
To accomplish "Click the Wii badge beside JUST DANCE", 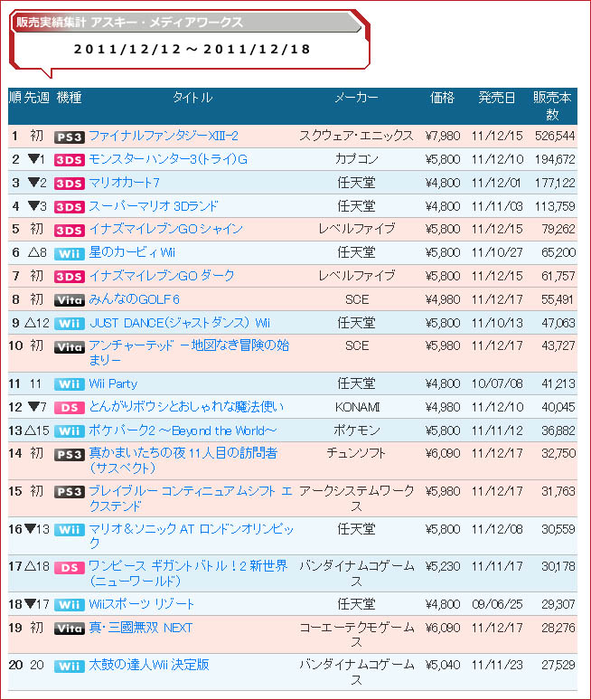I will [70, 324].
